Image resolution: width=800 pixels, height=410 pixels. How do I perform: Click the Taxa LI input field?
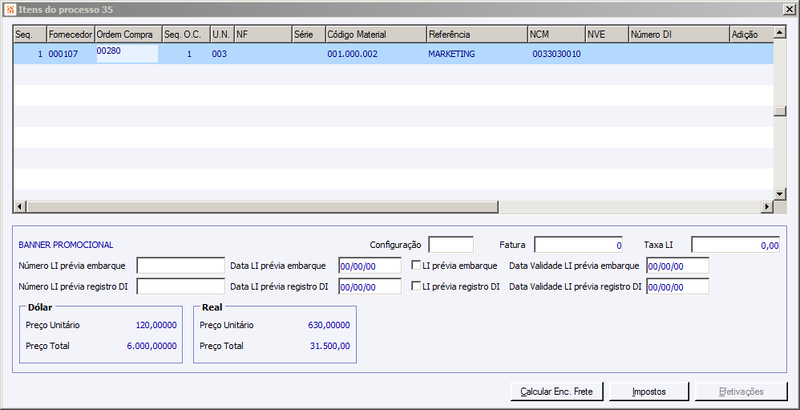[735, 245]
